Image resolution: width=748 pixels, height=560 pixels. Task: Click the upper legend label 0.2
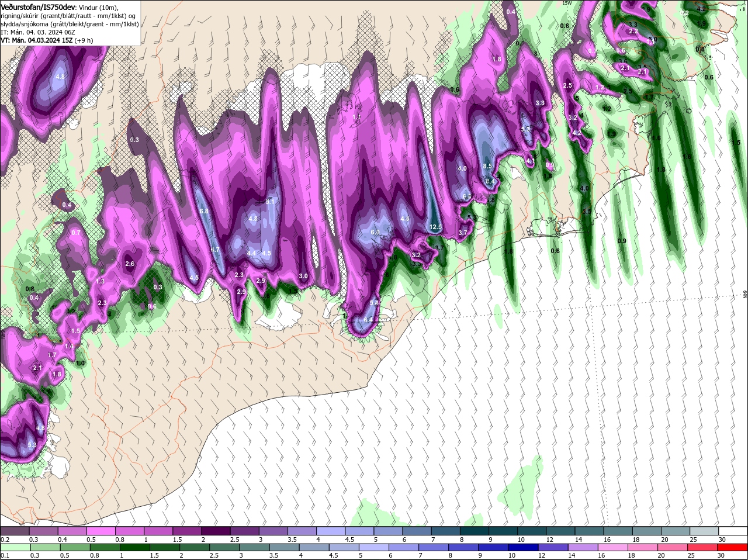click(5, 539)
